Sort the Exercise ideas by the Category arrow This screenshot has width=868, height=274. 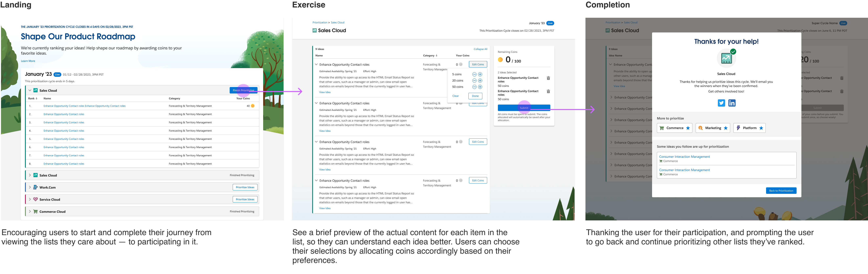point(436,55)
